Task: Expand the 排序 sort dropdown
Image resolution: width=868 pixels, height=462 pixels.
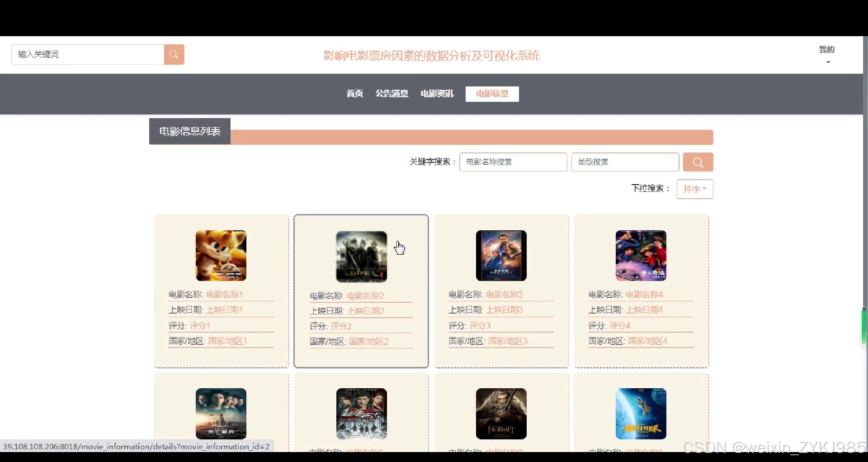Action: (x=695, y=189)
